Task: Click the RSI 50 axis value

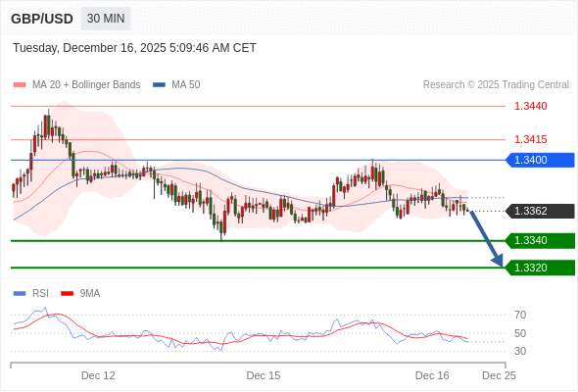Action: point(520,333)
